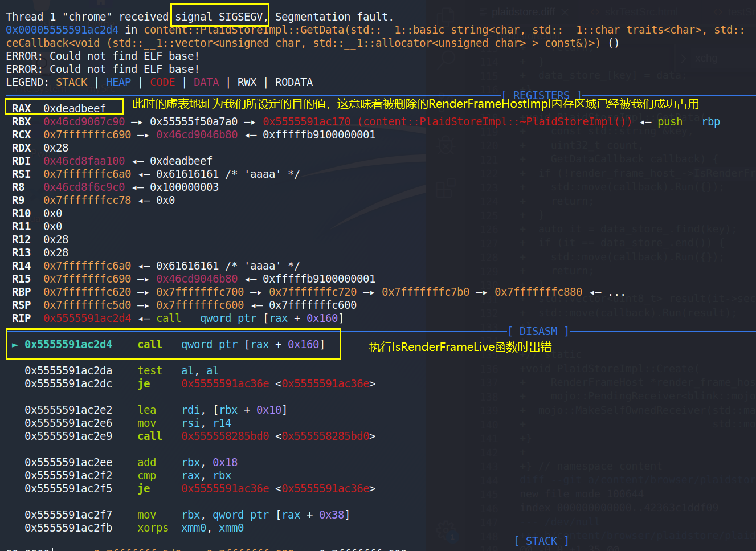This screenshot has height=551, width=756.
Task: Switch to the plaidstore.diff tab
Action: coord(523,12)
